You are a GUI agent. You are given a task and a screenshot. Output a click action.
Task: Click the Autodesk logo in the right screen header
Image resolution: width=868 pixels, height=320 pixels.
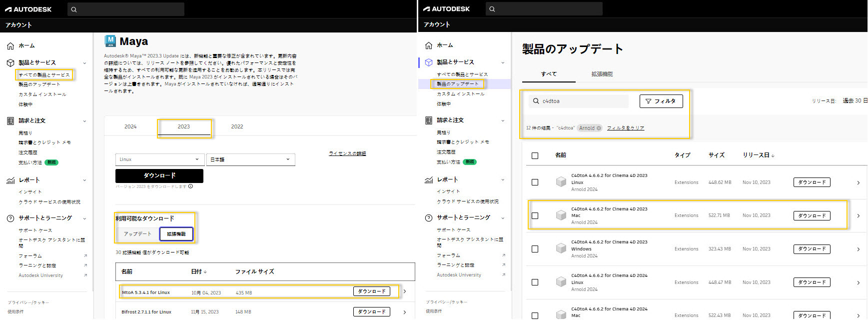pos(446,9)
